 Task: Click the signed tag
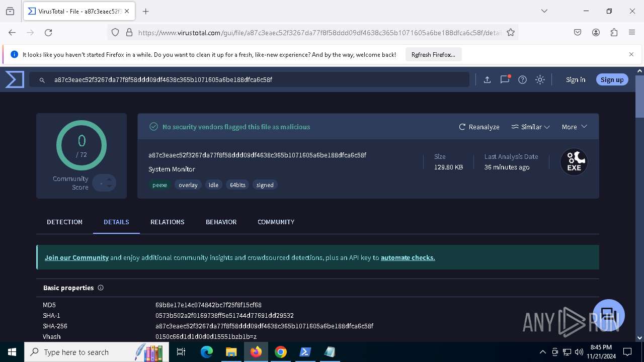tap(265, 185)
